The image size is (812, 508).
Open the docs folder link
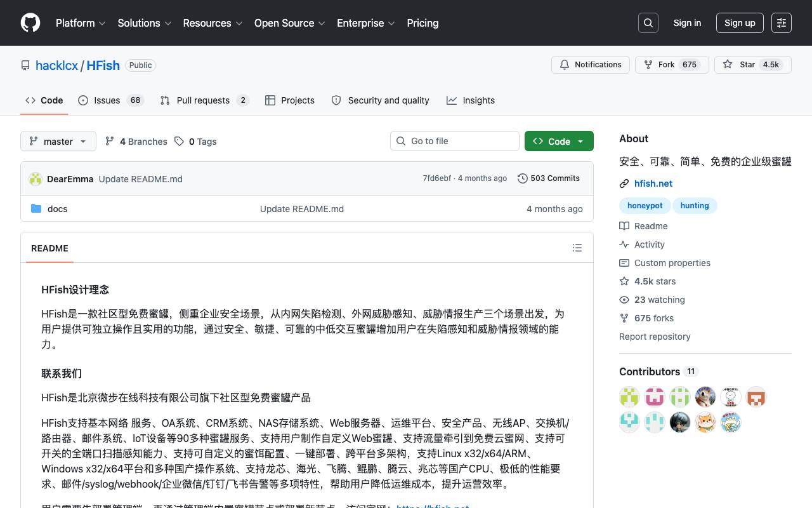click(x=57, y=209)
